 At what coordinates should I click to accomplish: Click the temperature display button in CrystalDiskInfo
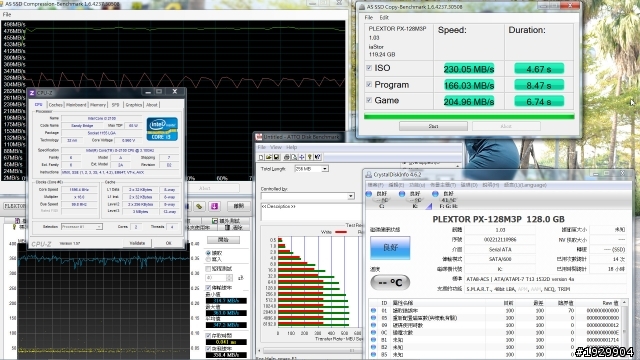390,282
